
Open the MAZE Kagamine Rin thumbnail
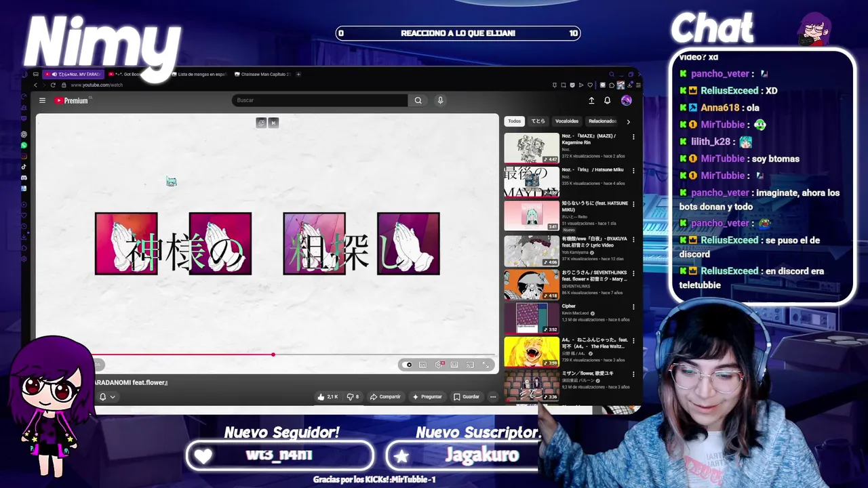coord(532,148)
